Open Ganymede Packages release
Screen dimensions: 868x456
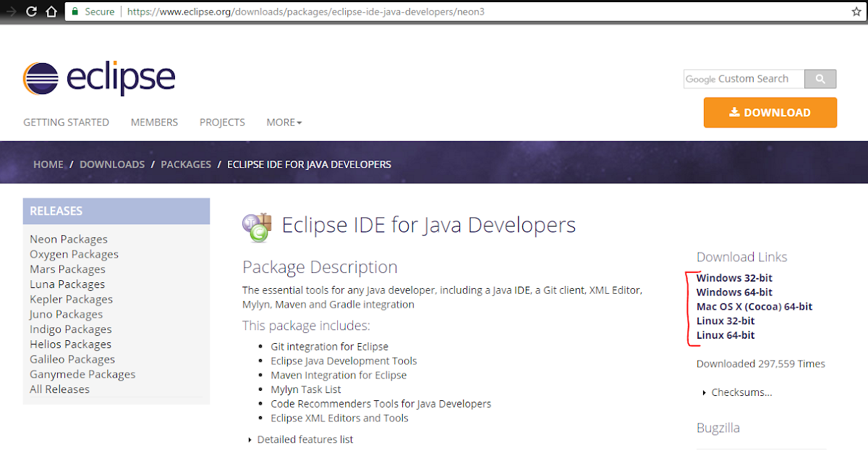tap(82, 374)
